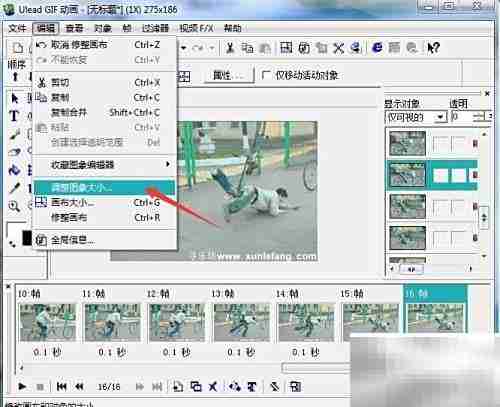Enable the 仅移动活动对象 checkbox
Viewport: 500px width, 407px height.
pyautogui.click(x=266, y=75)
